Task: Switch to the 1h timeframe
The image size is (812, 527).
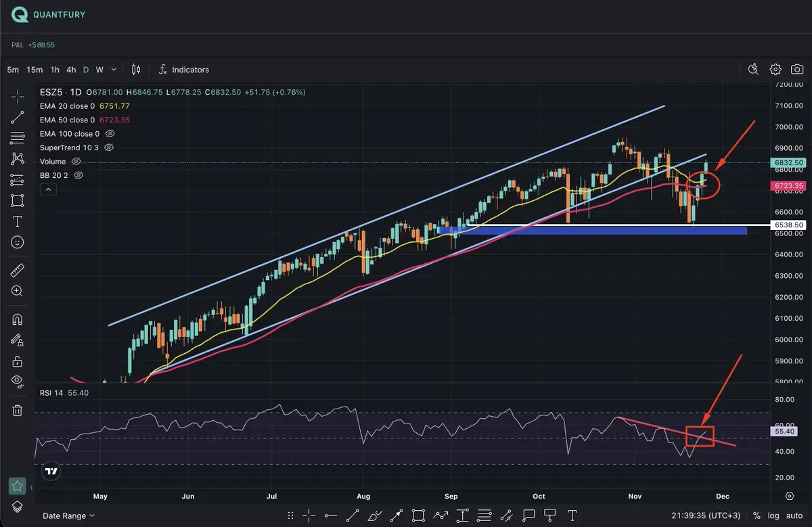Action: [55, 70]
